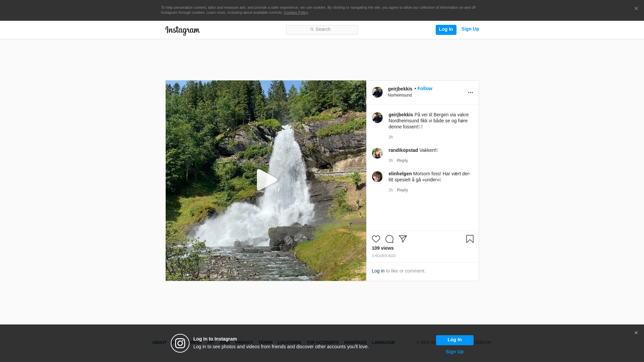644x362 pixels.
Task: Like the post with heart icon
Action: pyautogui.click(x=376, y=239)
